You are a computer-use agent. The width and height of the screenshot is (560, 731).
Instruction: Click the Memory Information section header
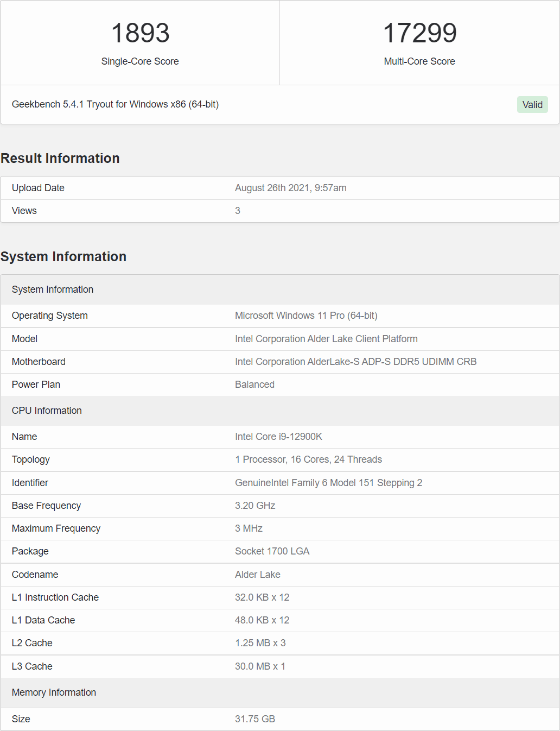coord(54,692)
